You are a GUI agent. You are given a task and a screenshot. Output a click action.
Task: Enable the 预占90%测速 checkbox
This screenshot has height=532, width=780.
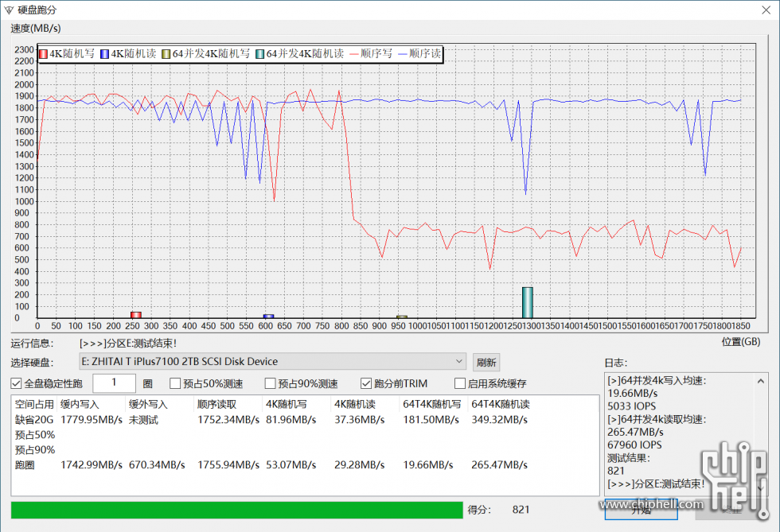click(x=270, y=383)
